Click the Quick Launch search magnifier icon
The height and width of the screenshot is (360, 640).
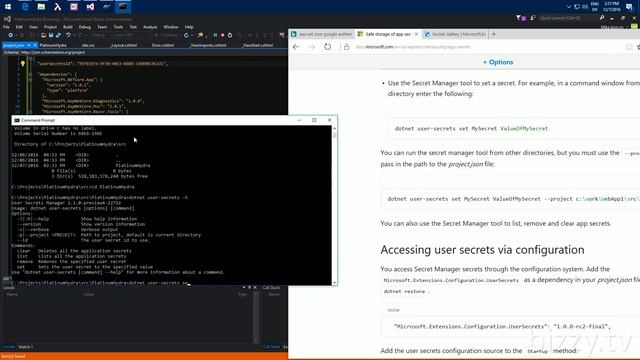click(x=602, y=18)
